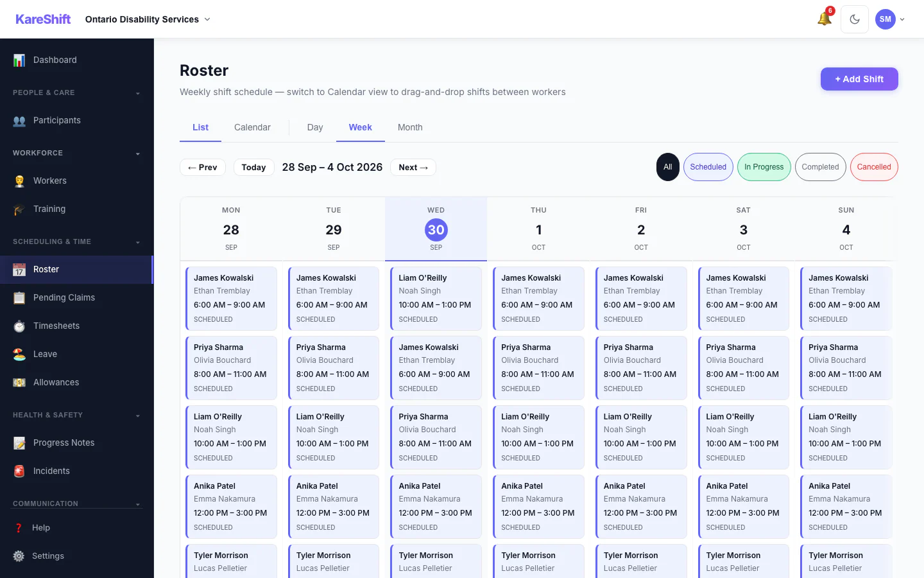Open the KareShift logo home link
The width and height of the screenshot is (924, 578).
pyautogui.click(x=43, y=19)
